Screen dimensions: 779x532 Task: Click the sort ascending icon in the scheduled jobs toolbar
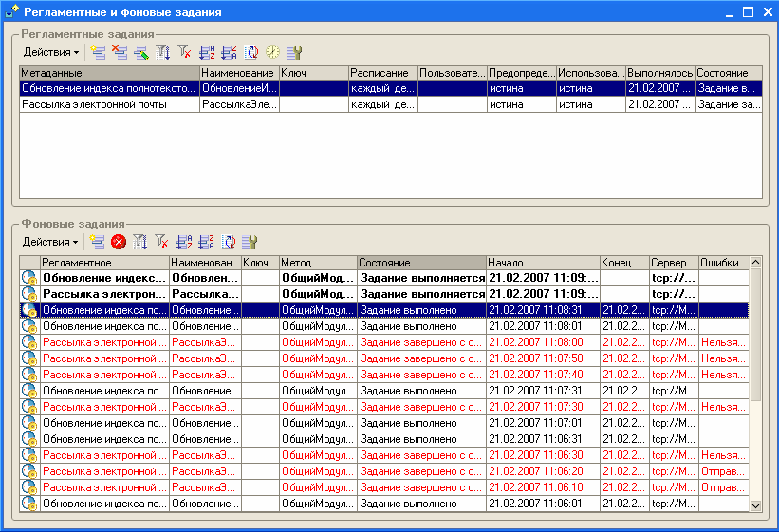pos(208,52)
